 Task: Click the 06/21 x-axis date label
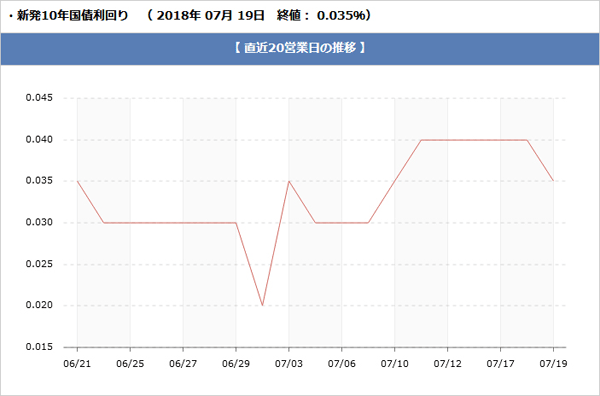pyautogui.click(x=77, y=363)
